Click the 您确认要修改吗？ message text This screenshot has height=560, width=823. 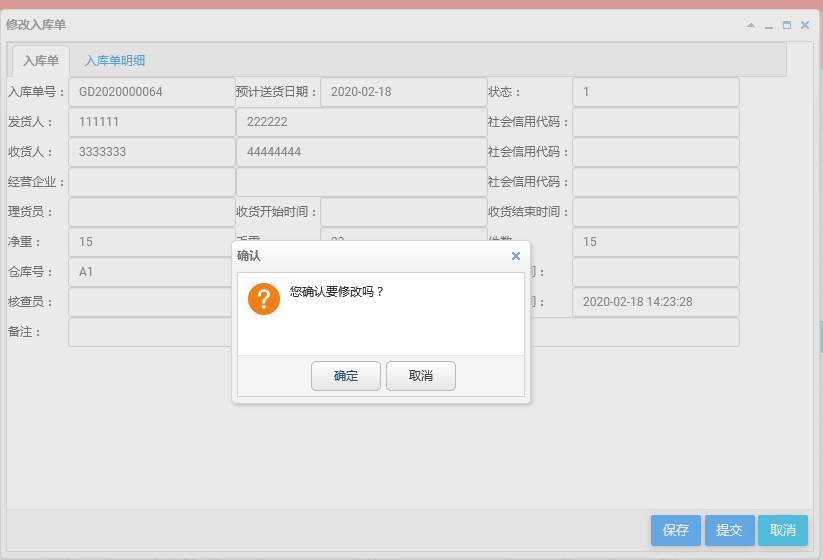[337, 292]
